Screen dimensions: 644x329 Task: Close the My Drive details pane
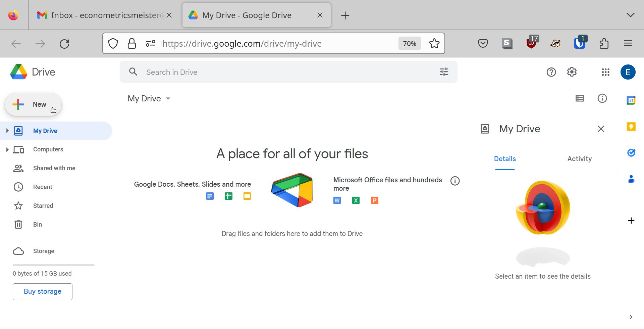(x=601, y=129)
